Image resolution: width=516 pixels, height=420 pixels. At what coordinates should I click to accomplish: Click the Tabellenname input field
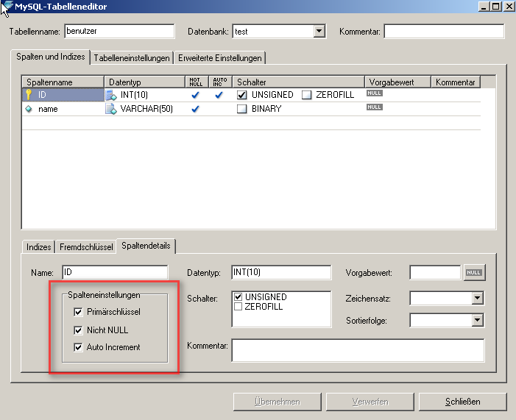point(119,31)
